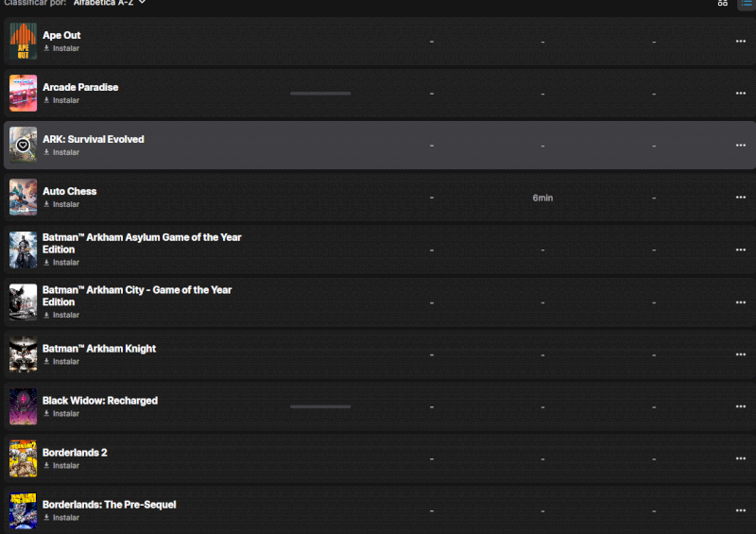The height and width of the screenshot is (534, 756).
Task: Click the three-dot menu for Auto Chess
Action: pyautogui.click(x=741, y=198)
